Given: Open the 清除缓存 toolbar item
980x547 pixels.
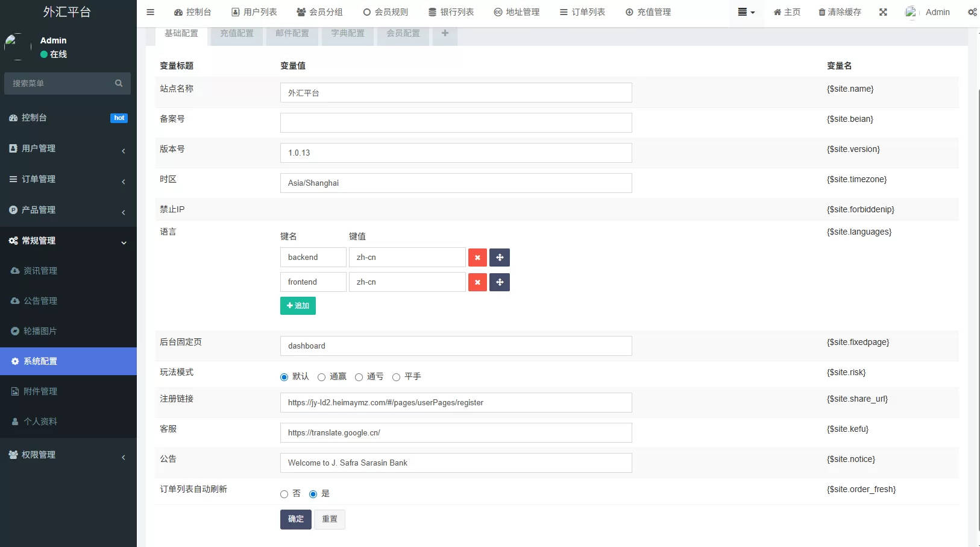Looking at the screenshot, I should click(840, 11).
